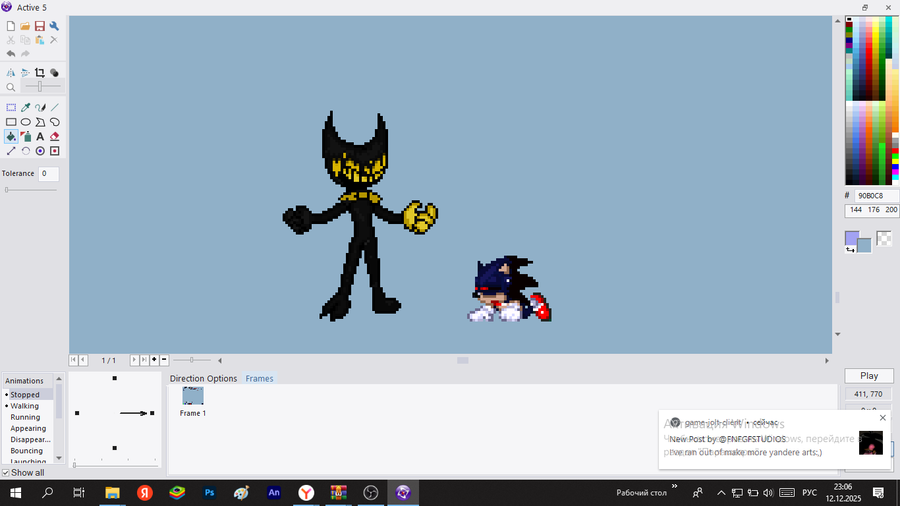900x506 pixels.
Task: Select the Appearing animation
Action: click(x=28, y=429)
